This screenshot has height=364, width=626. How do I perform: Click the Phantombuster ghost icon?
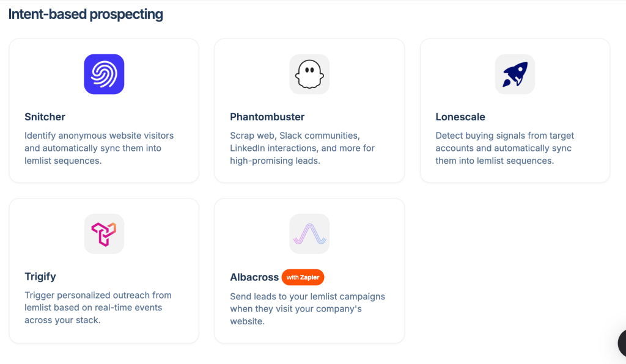[309, 74]
